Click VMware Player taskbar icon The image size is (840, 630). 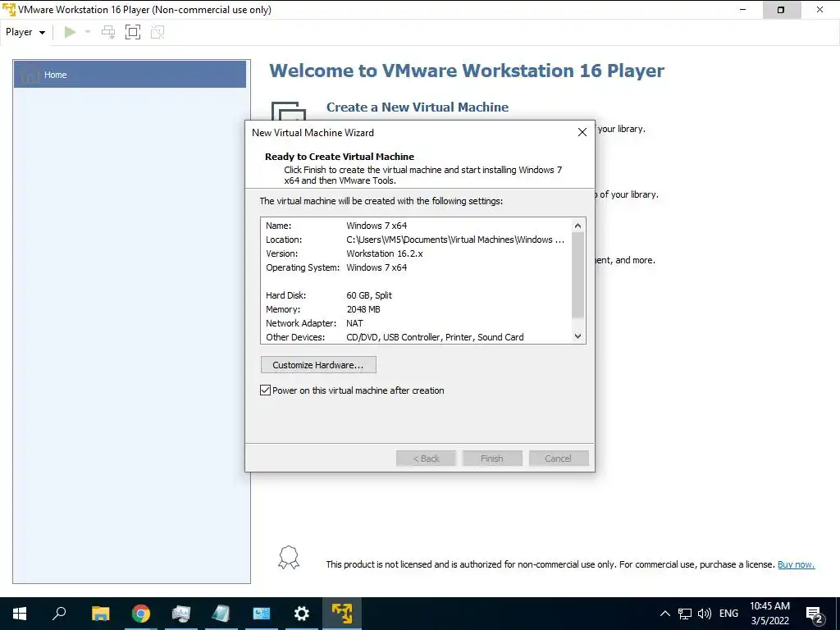[x=342, y=614]
